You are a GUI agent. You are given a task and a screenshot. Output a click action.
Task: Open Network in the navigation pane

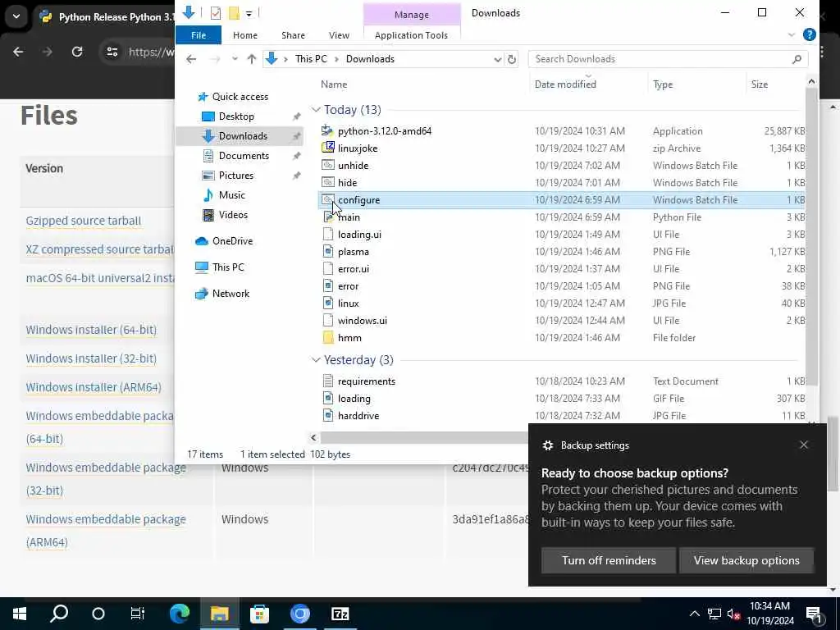point(222,293)
